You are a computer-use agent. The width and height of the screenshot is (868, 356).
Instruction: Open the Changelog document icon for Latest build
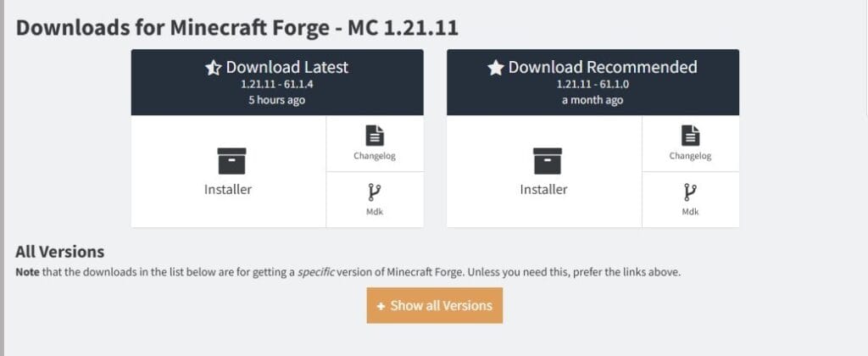click(x=375, y=135)
